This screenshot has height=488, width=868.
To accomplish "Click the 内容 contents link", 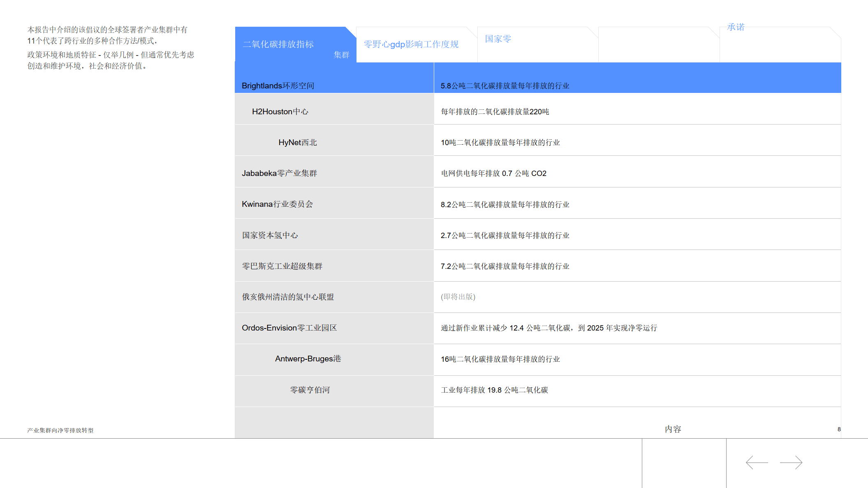I will click(x=673, y=429).
